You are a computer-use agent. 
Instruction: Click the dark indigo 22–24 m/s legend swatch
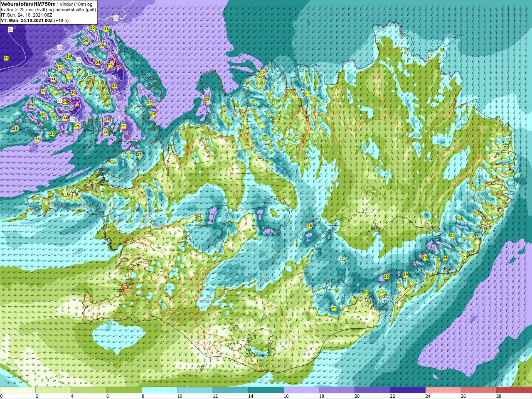pyautogui.click(x=408, y=390)
